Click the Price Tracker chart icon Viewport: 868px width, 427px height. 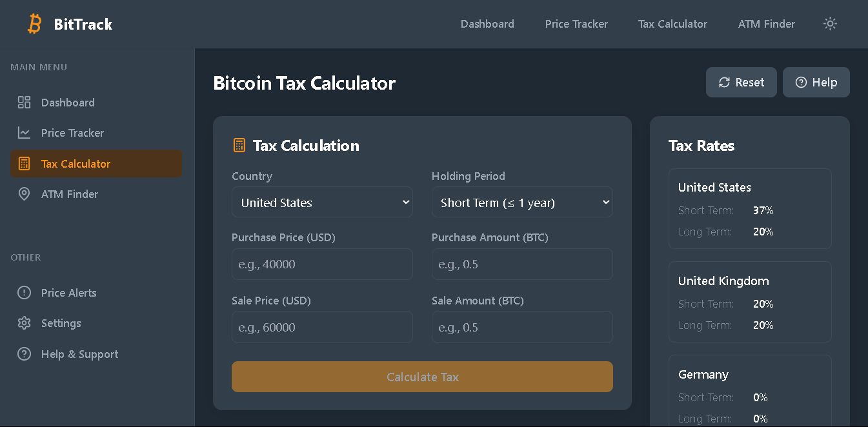pos(24,133)
